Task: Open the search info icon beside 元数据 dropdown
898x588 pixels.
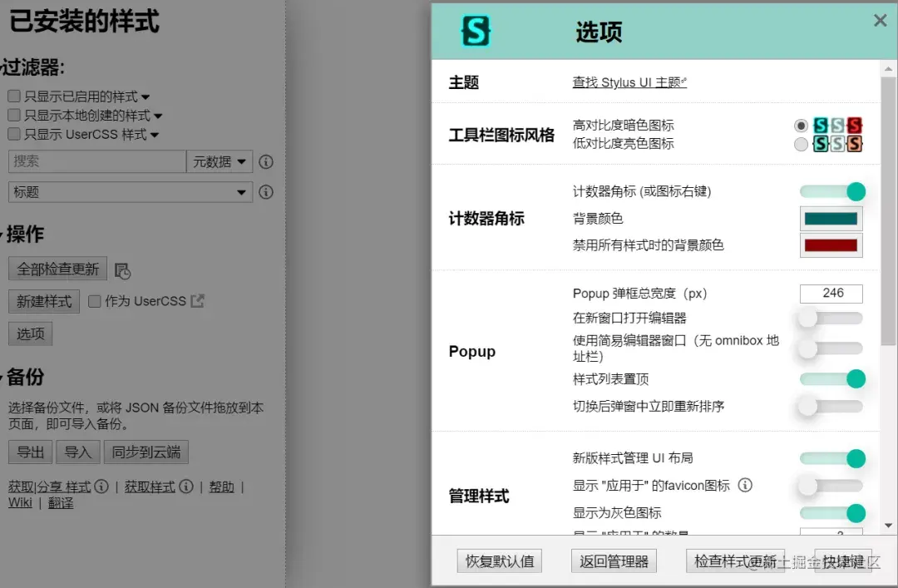Action: coord(266,161)
